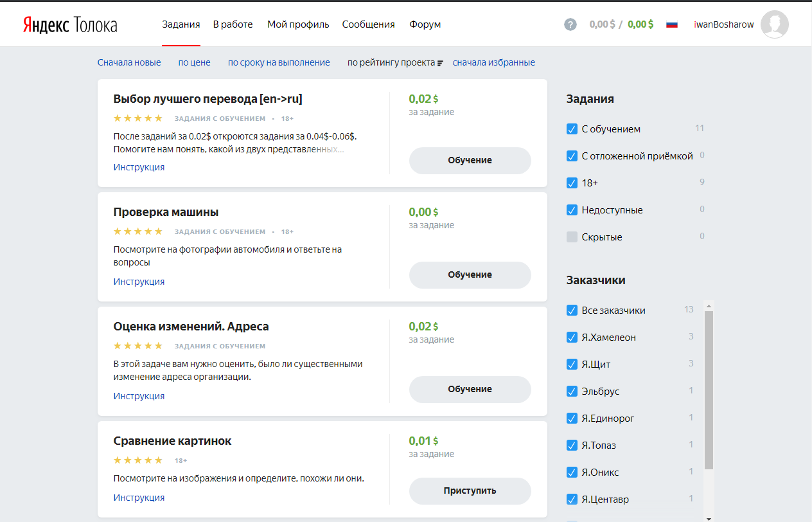
Task: Enable the Скрытые tasks checkbox
Action: pyautogui.click(x=572, y=237)
